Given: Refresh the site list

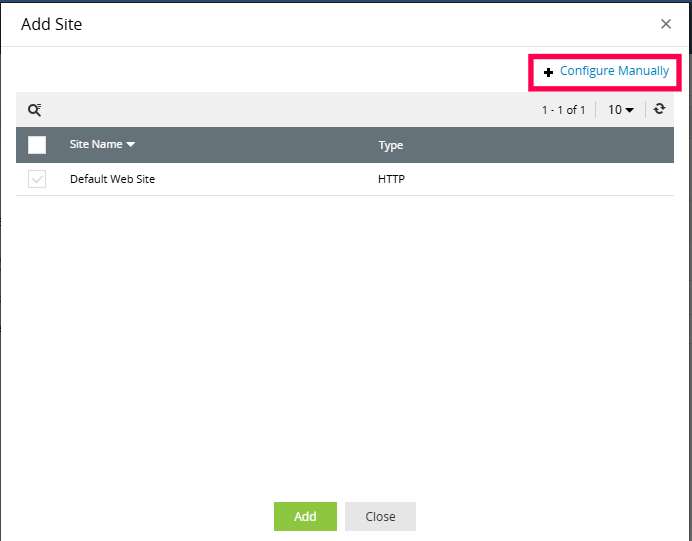Looking at the screenshot, I should [x=659, y=109].
